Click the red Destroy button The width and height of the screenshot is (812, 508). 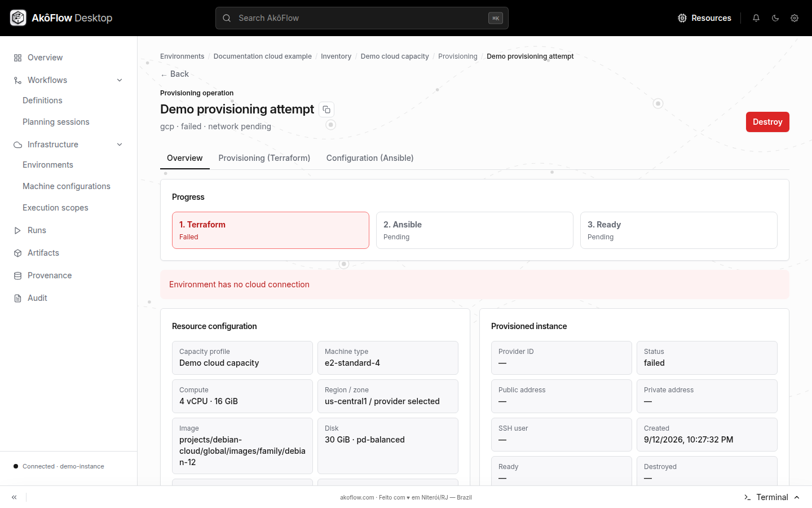(x=767, y=122)
